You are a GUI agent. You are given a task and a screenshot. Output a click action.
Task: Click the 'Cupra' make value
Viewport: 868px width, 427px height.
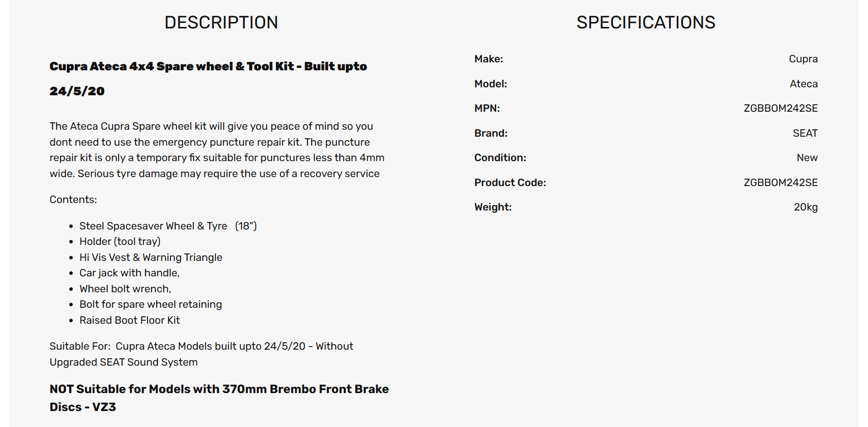[x=803, y=59]
